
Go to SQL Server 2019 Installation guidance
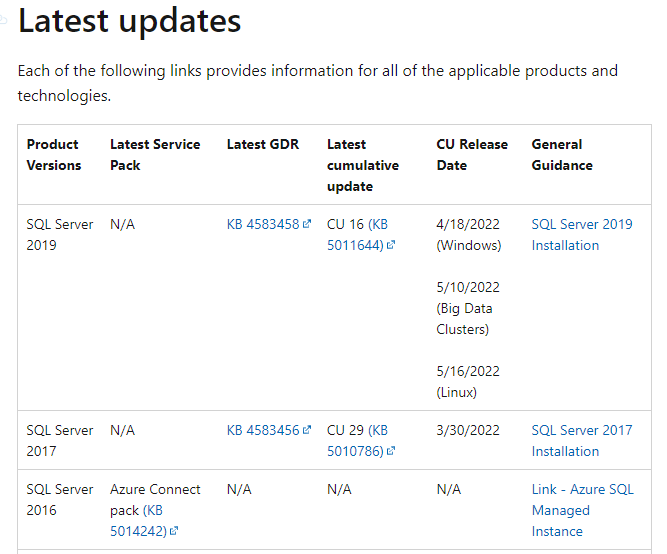point(581,234)
